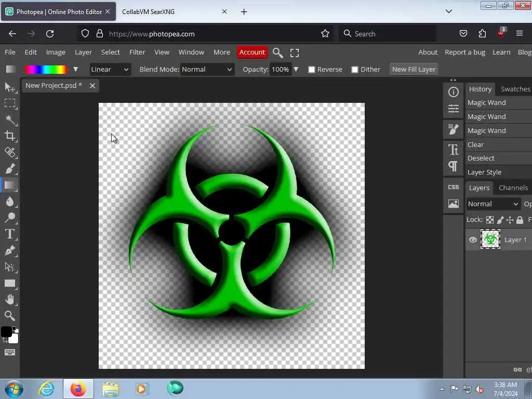This screenshot has width=532, height=399.
Task: Collapse the side panels arrows
Action: click(x=453, y=80)
